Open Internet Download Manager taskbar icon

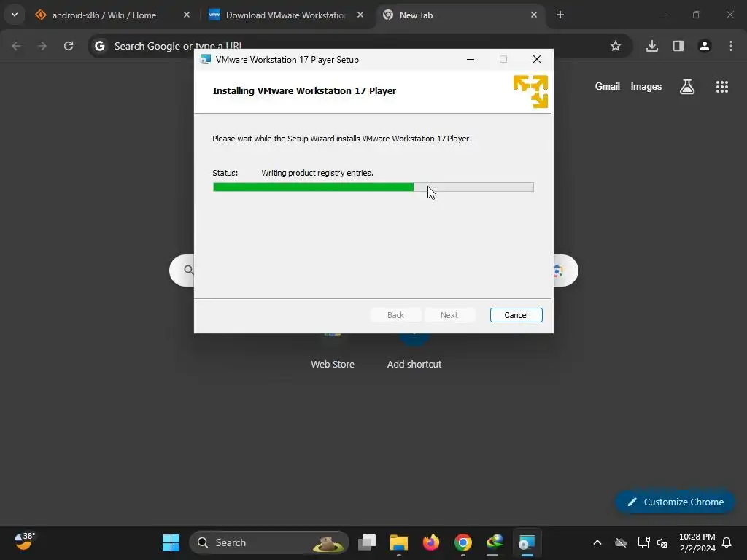tap(495, 542)
